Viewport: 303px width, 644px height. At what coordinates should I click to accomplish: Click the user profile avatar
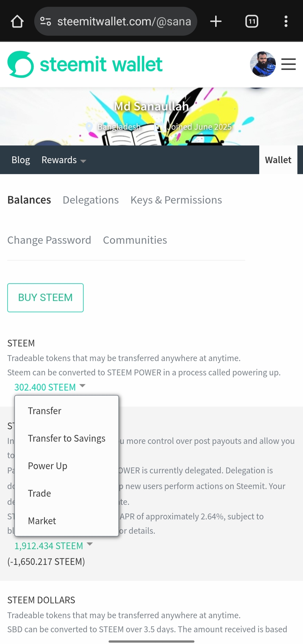(263, 64)
